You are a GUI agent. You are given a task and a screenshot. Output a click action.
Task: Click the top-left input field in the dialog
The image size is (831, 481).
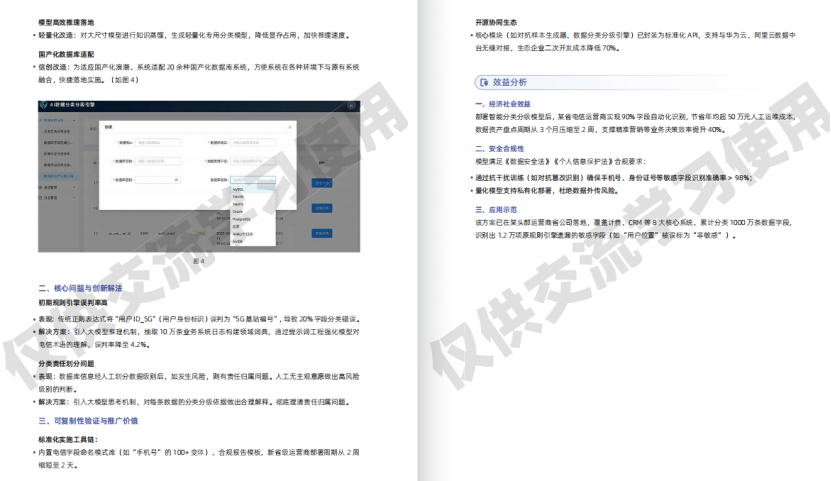(x=156, y=142)
